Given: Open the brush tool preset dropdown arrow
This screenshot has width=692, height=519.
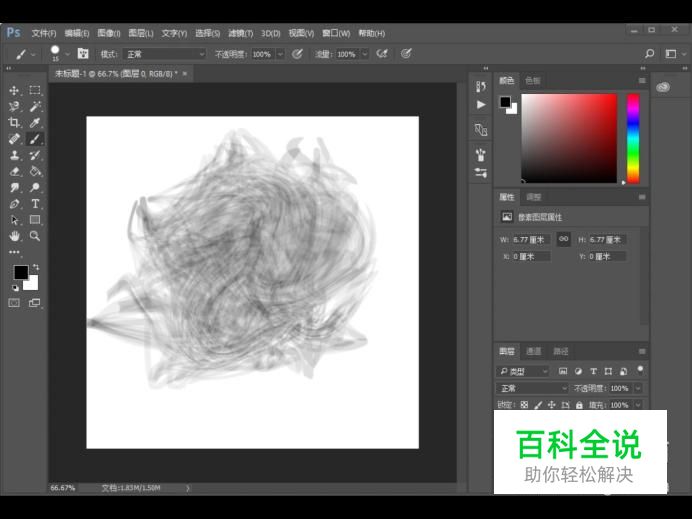Looking at the screenshot, I should point(33,54).
